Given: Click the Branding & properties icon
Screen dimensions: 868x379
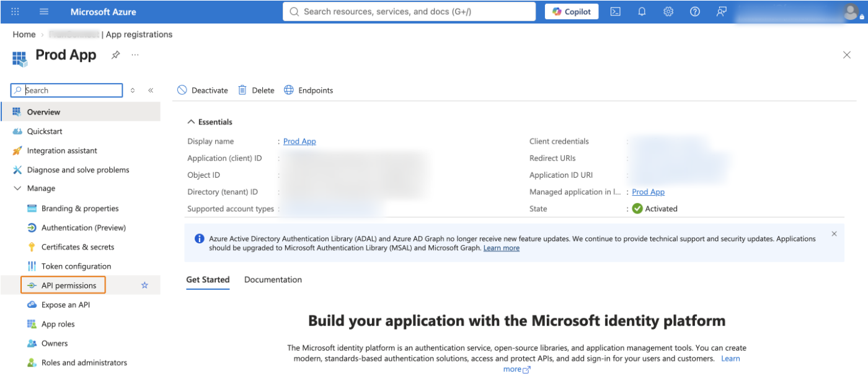Looking at the screenshot, I should (32, 209).
